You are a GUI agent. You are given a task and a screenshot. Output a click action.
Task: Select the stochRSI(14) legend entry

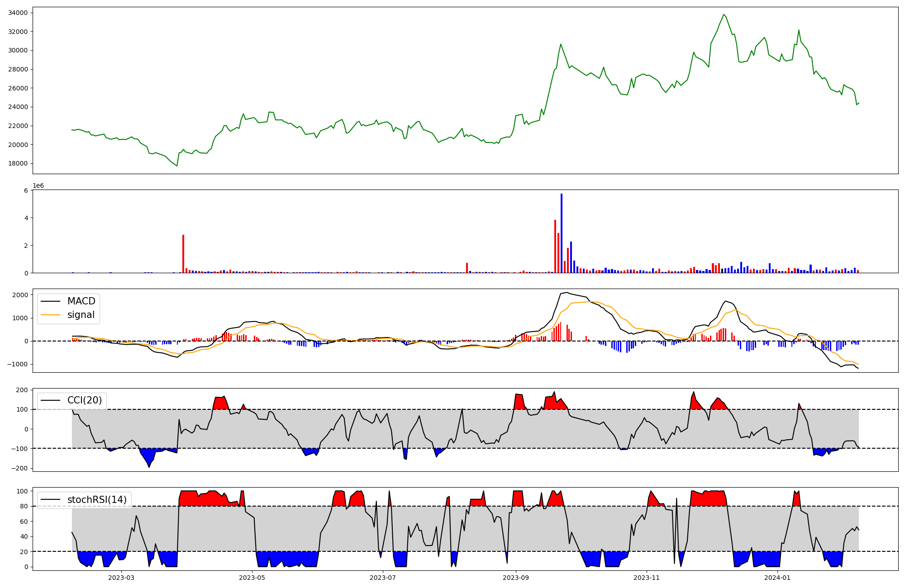tap(97, 500)
